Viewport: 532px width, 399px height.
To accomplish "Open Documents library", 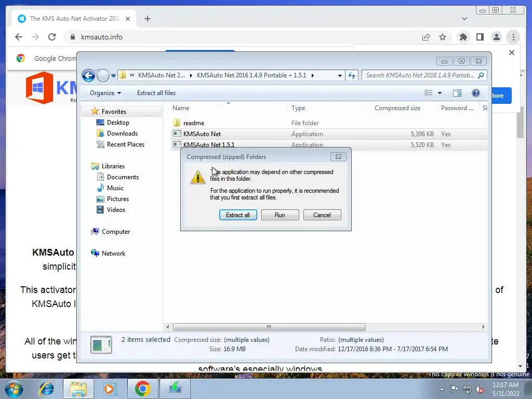I will pyautogui.click(x=123, y=177).
